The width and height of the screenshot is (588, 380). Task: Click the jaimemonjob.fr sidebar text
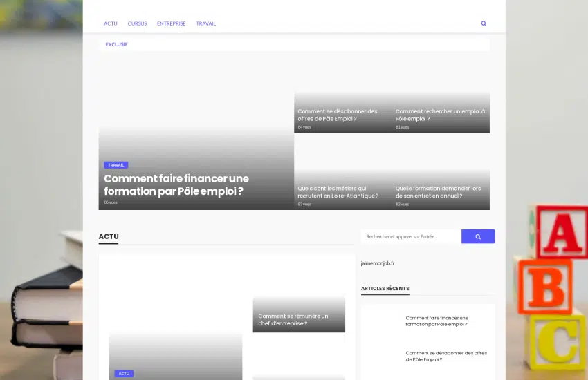tap(378, 263)
